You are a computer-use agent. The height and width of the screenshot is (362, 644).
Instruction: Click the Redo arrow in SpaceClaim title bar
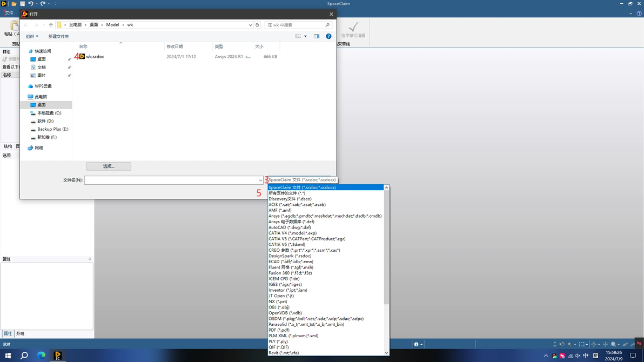(x=43, y=4)
